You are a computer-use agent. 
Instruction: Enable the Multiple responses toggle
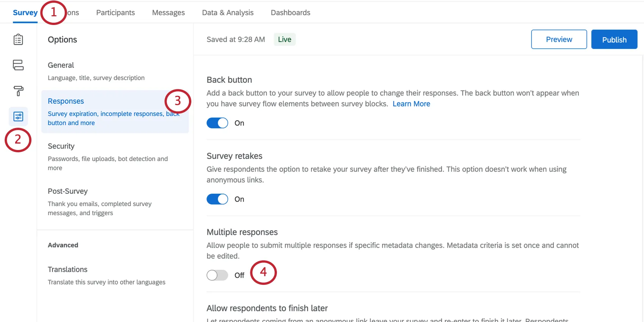pyautogui.click(x=217, y=275)
